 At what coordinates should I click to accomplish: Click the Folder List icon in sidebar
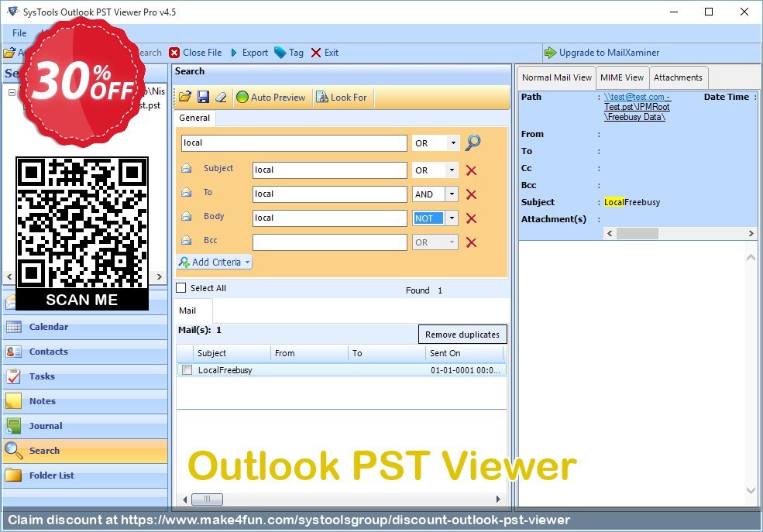pos(14,475)
